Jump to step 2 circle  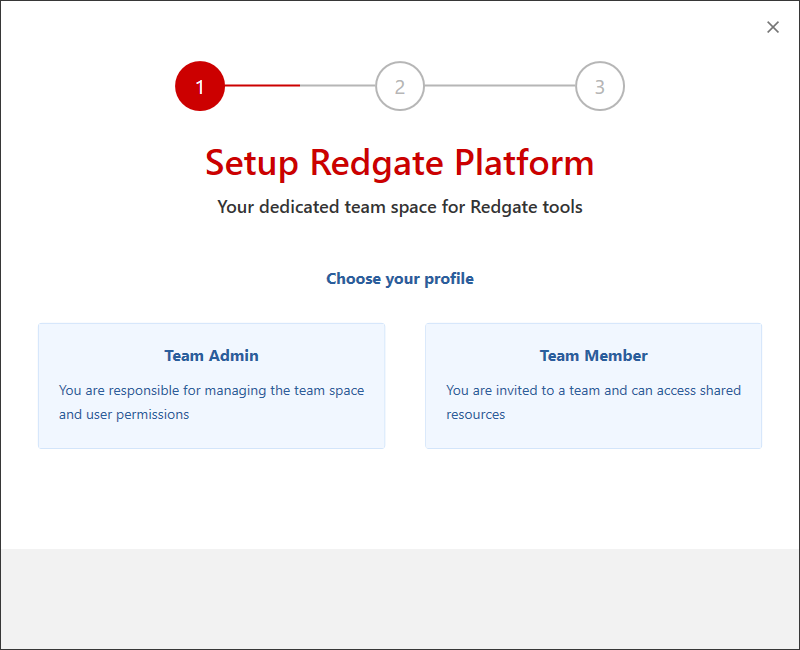click(x=400, y=86)
